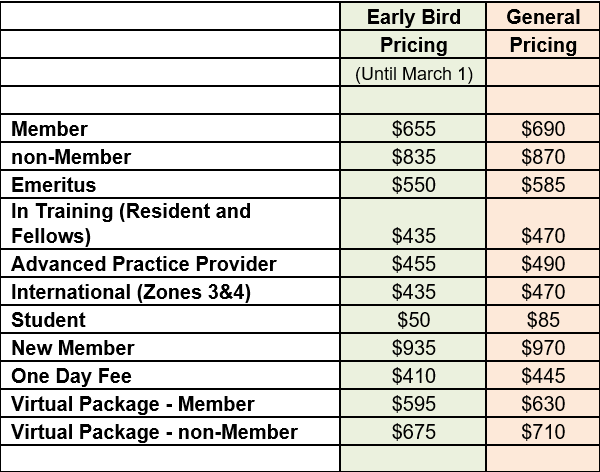Viewport: 600px width, 472px height.
Task: Click the $935 New Member early bird price
Action: [413, 348]
